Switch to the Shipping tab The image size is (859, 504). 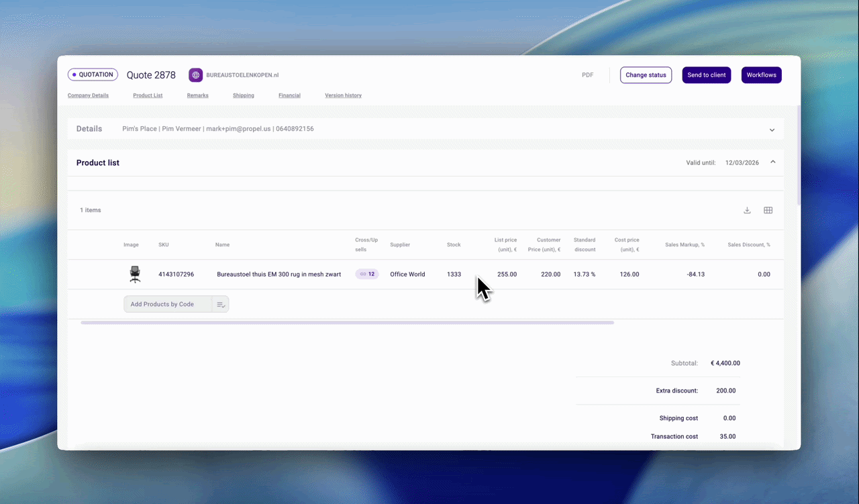(244, 95)
